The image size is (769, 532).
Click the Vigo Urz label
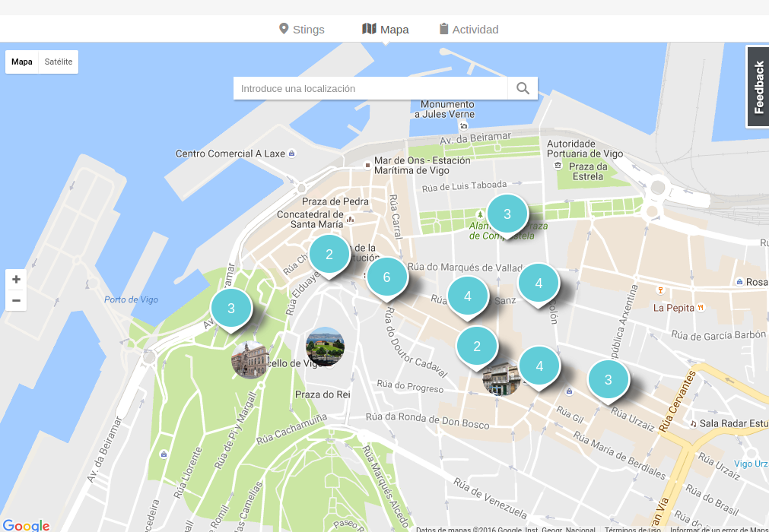click(751, 464)
